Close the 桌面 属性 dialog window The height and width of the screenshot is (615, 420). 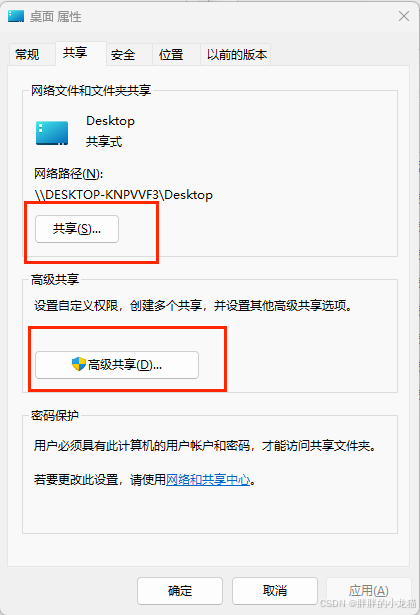coord(404,16)
